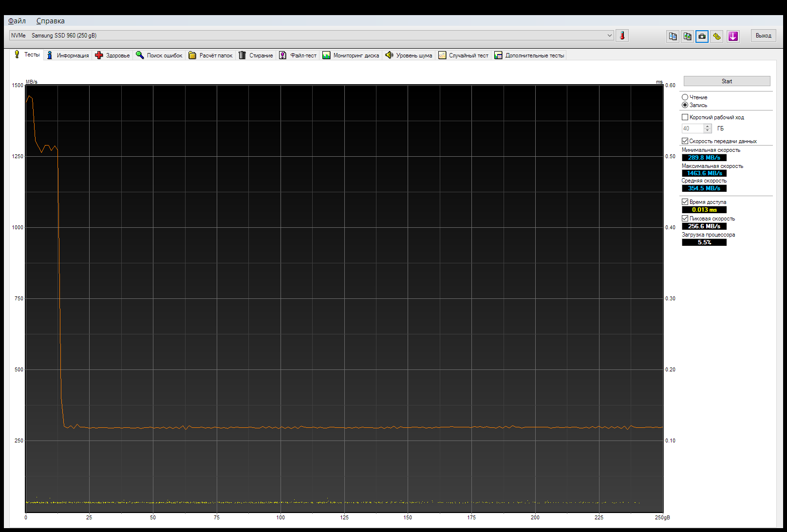Enable Короткий рабочий ход checkbox
Image resolution: width=787 pixels, height=532 pixels.
(685, 117)
